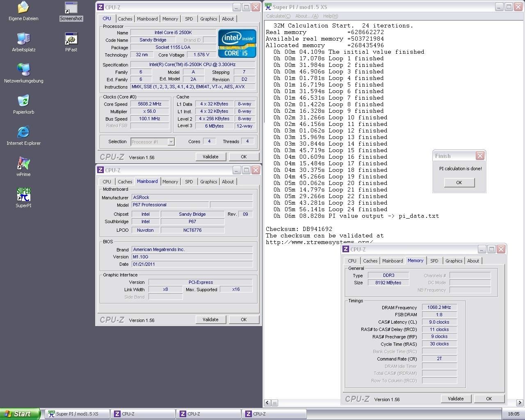Click the top CPU-Z window title icon
This screenshot has height=420, width=525.
pos(100,7)
